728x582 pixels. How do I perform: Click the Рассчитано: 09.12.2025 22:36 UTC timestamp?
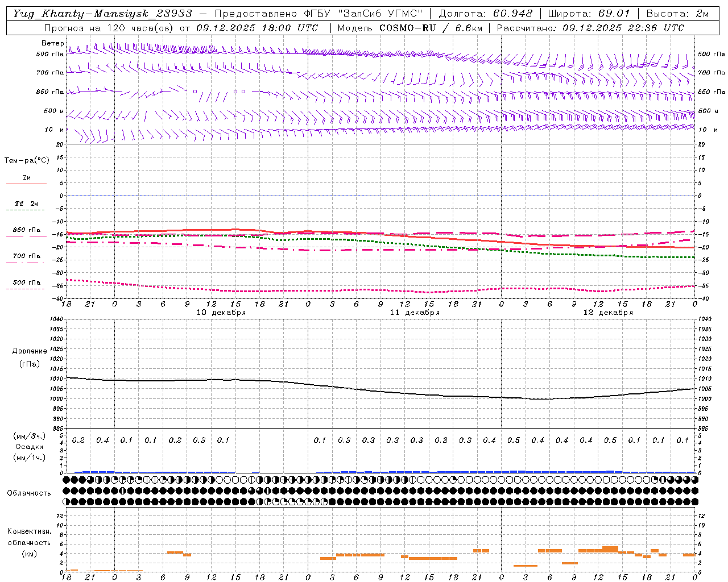(590, 28)
